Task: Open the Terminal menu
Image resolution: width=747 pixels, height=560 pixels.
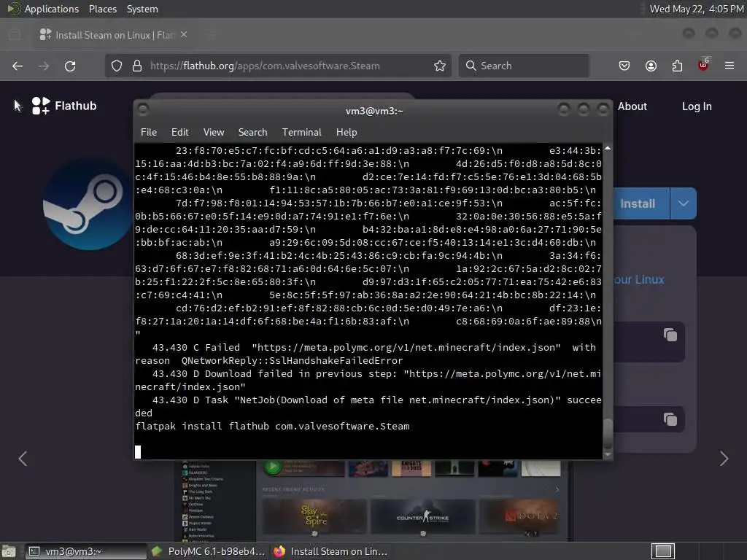Action: point(301,132)
